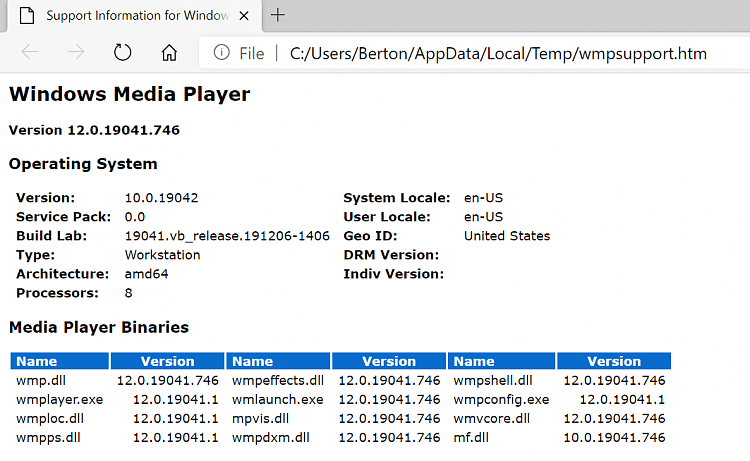This screenshot has width=750, height=461.
Task: Click the Media Player Binaries heading
Action: tap(99, 328)
